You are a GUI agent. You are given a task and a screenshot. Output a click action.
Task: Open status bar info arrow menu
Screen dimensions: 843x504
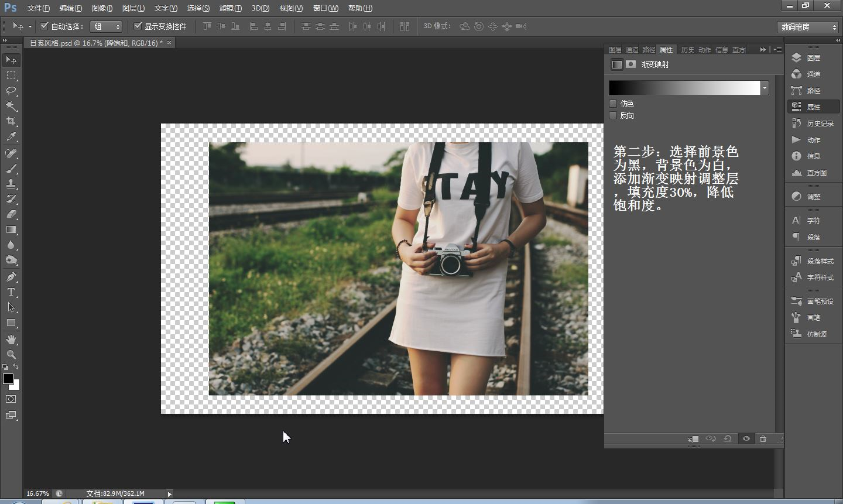click(x=170, y=494)
